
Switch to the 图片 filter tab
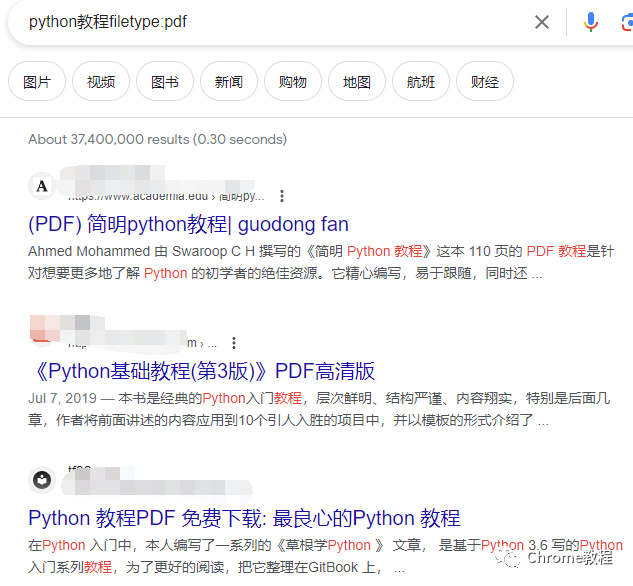coord(37,82)
